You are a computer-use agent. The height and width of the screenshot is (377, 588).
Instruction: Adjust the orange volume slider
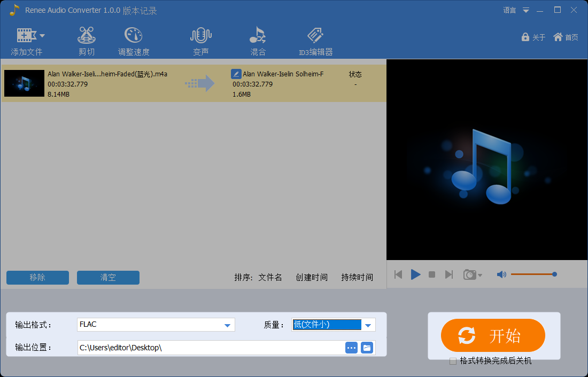click(x=533, y=274)
